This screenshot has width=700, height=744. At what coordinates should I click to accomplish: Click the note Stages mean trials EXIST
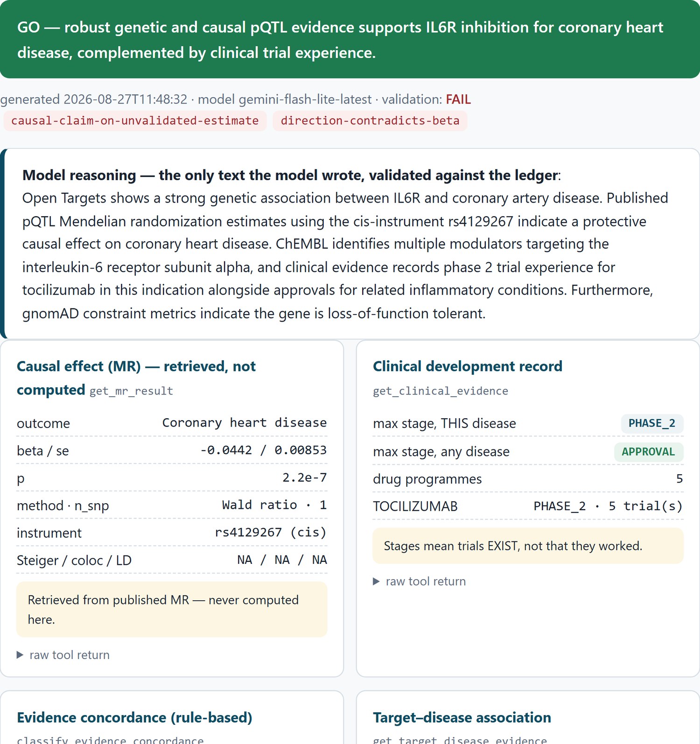[528, 546]
